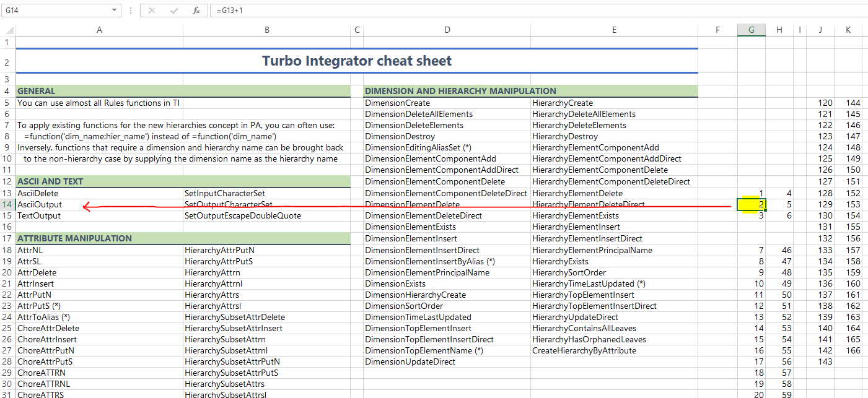Select the DimensionSortOrder cell

click(x=447, y=306)
